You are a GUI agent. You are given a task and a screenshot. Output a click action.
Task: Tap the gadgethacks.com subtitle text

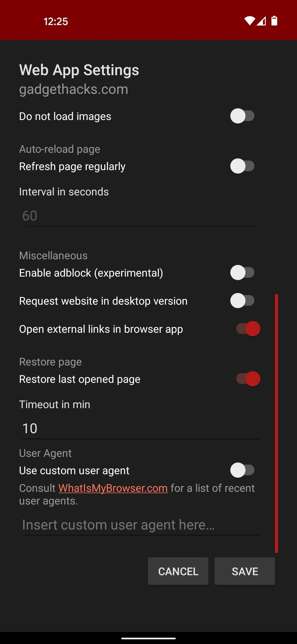point(74,89)
